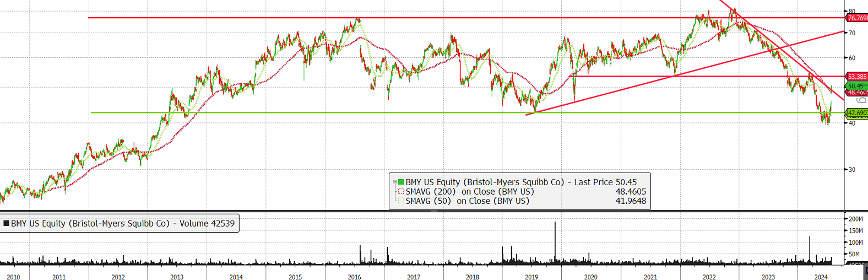Image resolution: width=868 pixels, height=280 pixels.
Task: Click the 40 price axis label
Action: click(x=852, y=123)
